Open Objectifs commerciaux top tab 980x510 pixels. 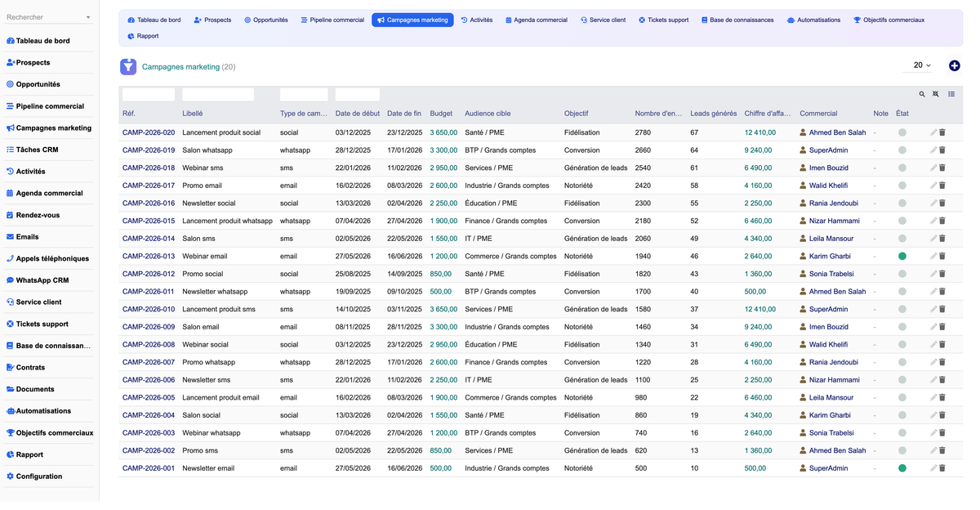(889, 20)
